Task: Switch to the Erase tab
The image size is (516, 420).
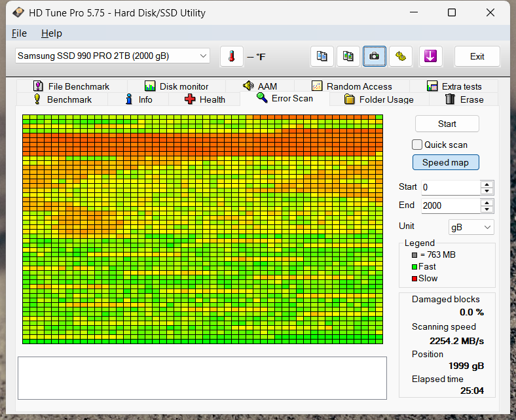Action: tap(464, 99)
